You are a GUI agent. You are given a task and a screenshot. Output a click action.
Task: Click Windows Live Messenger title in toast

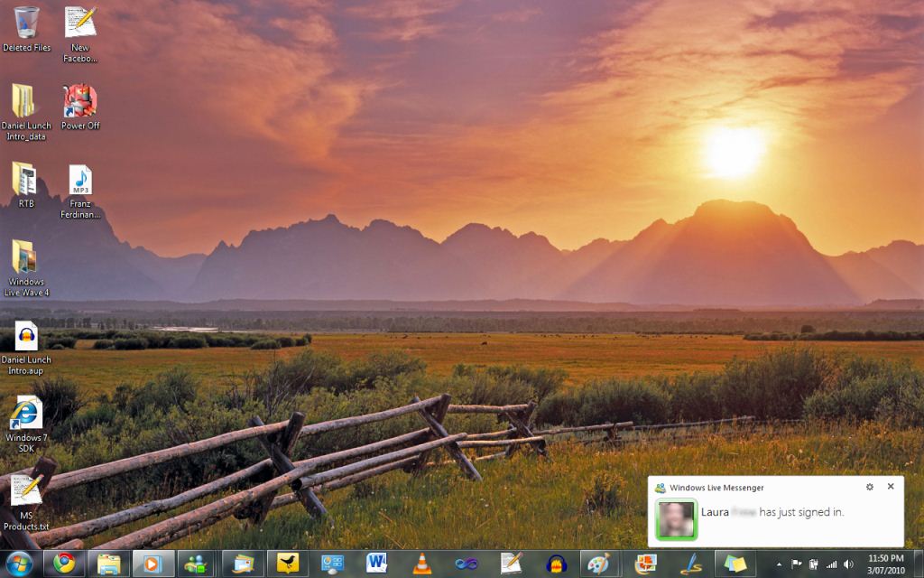(716, 488)
